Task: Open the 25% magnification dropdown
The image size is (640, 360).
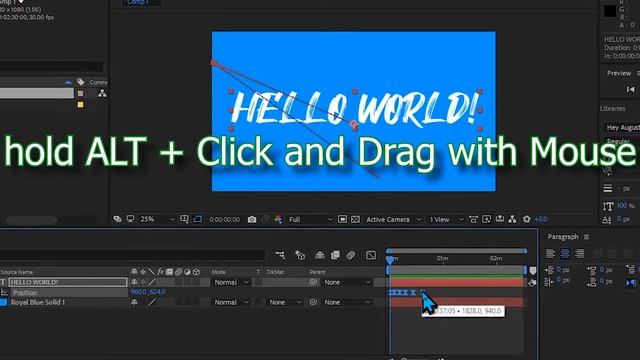Action: 157,219
